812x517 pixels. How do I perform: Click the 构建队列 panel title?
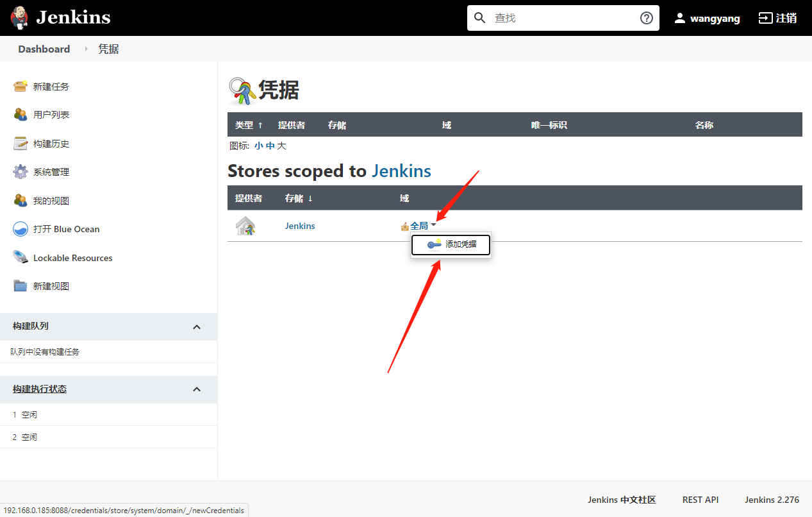[31, 326]
